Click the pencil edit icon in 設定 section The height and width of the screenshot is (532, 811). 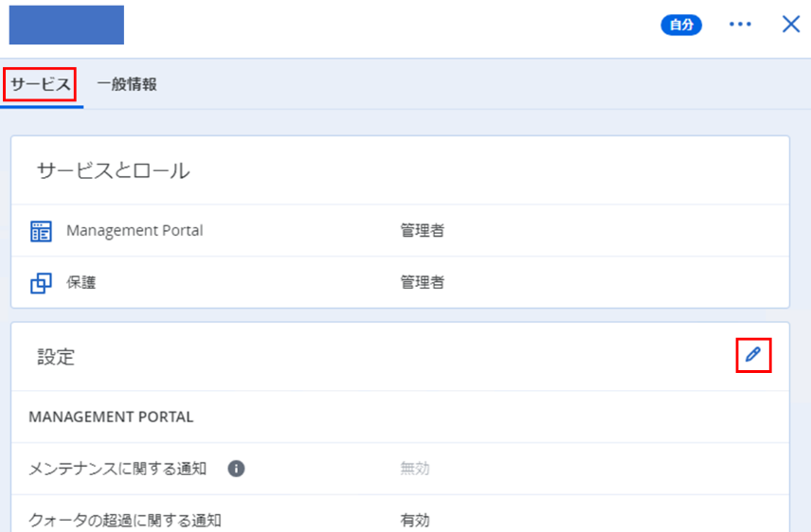click(753, 355)
